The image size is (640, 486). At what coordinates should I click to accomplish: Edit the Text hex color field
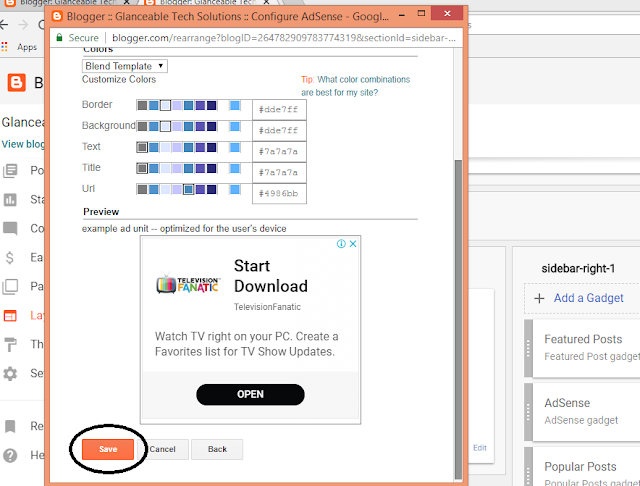click(279, 151)
